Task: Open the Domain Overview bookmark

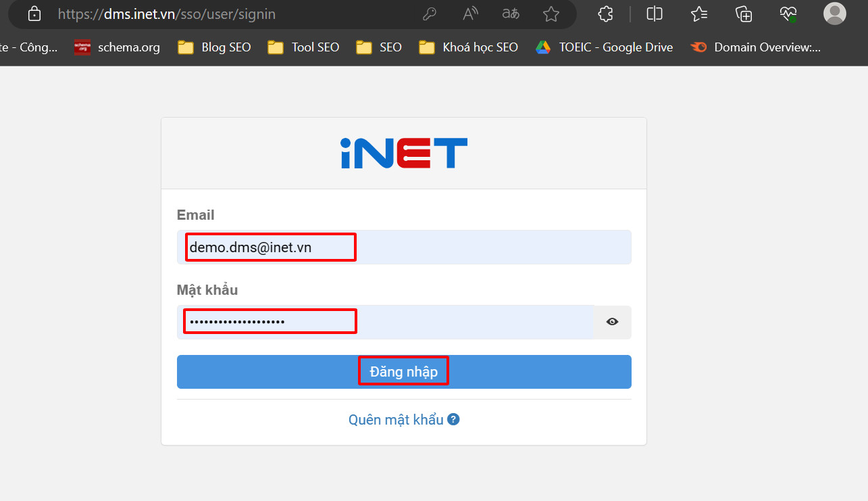Action: 756,47
